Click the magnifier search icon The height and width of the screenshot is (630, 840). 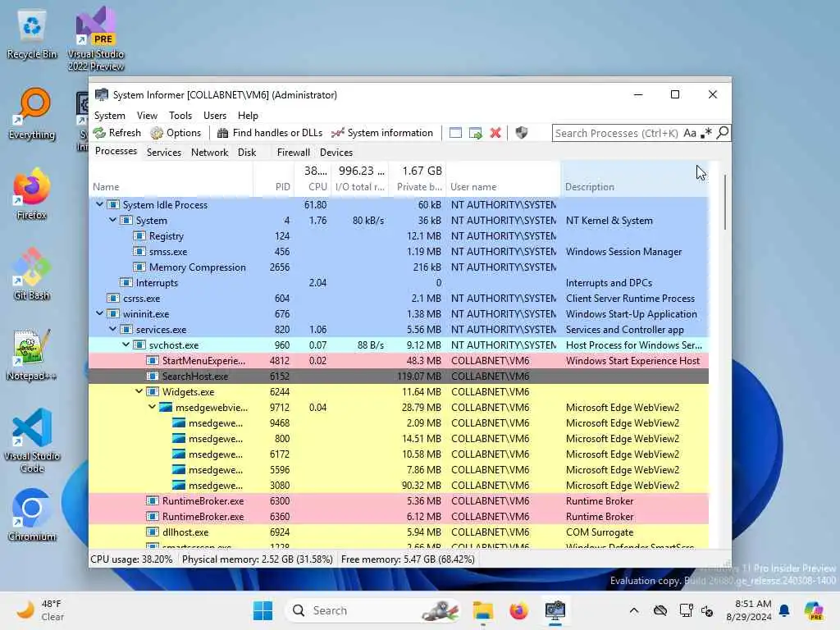pos(723,132)
